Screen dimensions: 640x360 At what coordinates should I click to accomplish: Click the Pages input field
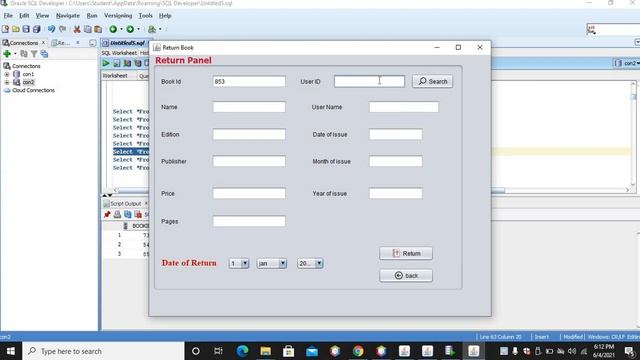[249, 221]
